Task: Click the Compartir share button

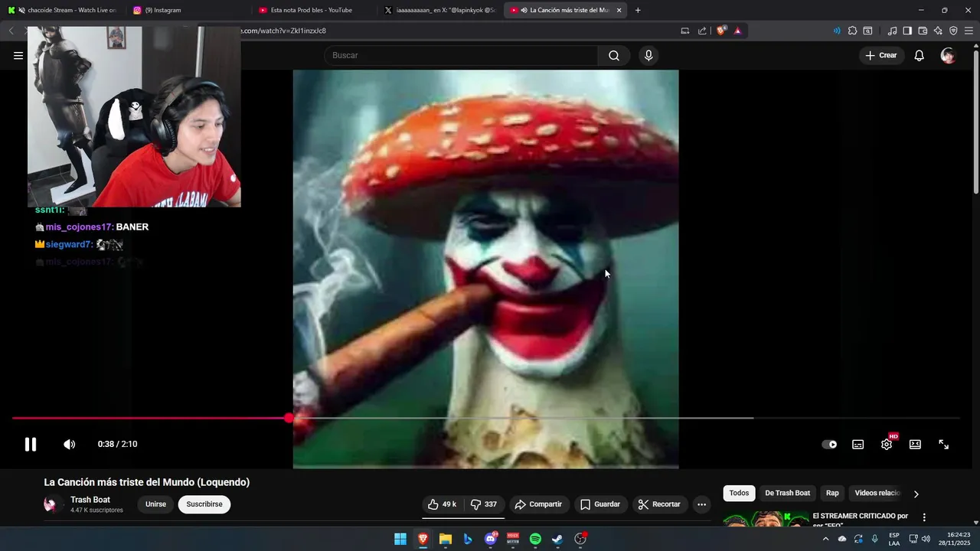Action: (539, 504)
